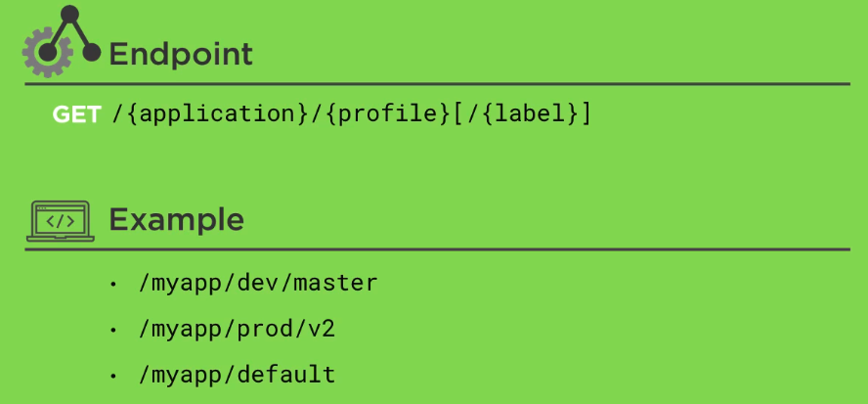Select the {application} path placeholder
The image size is (868, 404).
pyautogui.click(x=216, y=114)
